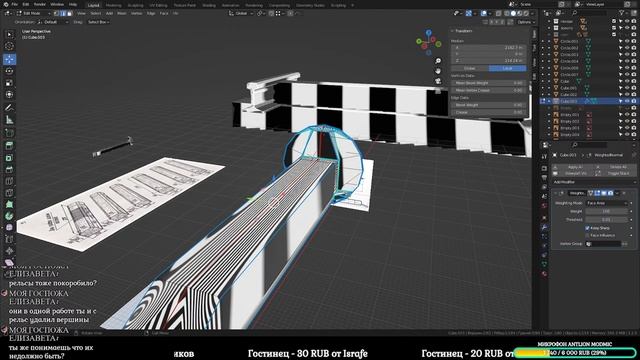Viewport: 640px width, 360px height.
Task: Click the camera view icon in viewport
Action: (438, 81)
